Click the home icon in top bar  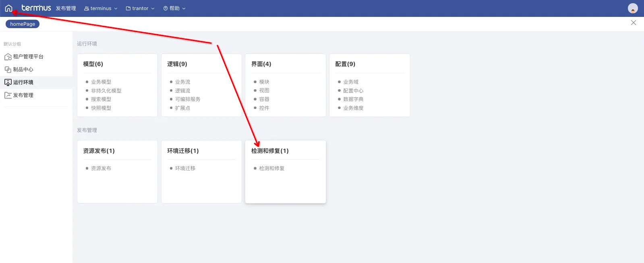pos(8,8)
